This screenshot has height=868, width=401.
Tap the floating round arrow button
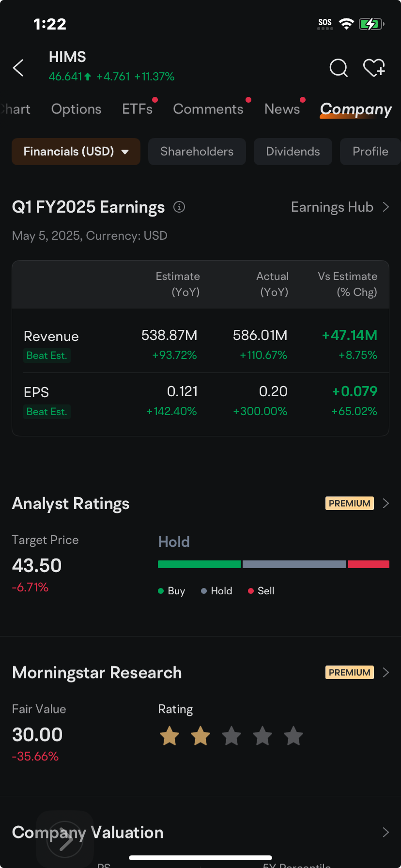tap(65, 839)
